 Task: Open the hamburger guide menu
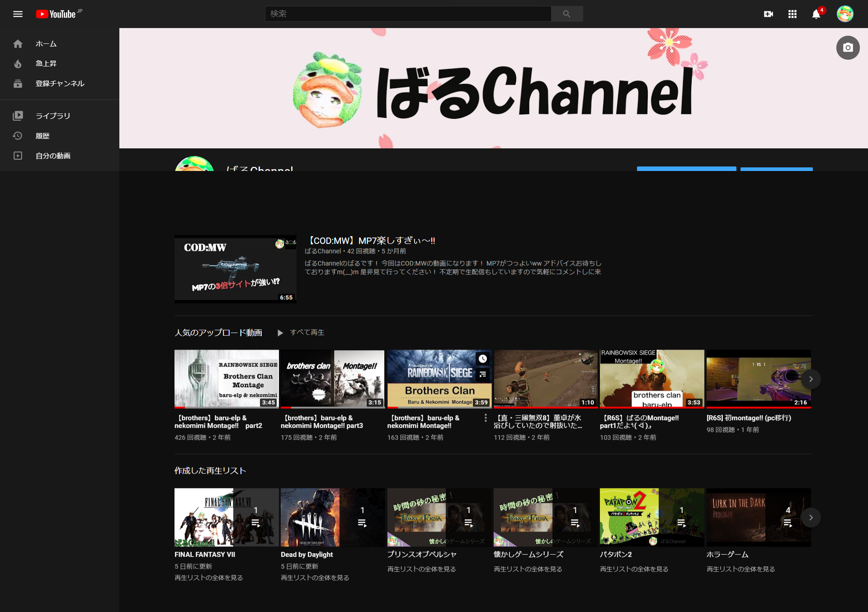coord(18,14)
